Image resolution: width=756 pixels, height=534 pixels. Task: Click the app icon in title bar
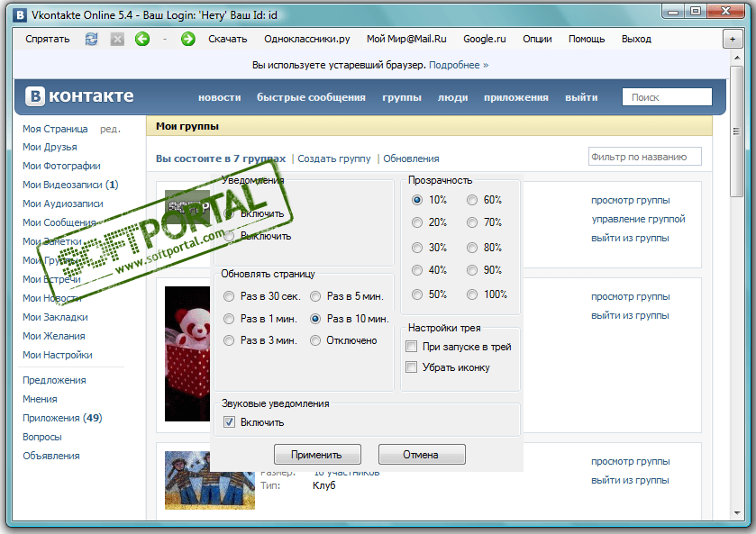click(x=20, y=15)
